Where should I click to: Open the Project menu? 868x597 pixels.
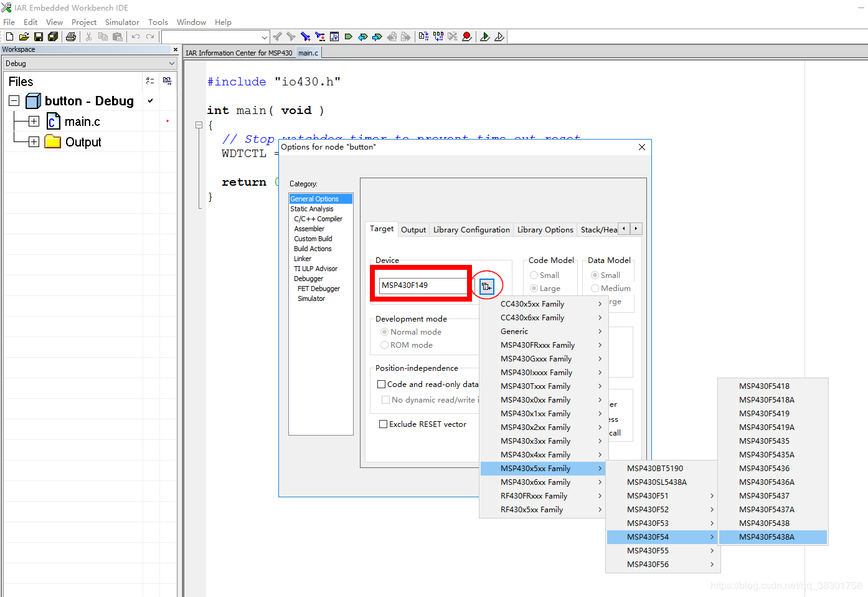pyautogui.click(x=84, y=22)
